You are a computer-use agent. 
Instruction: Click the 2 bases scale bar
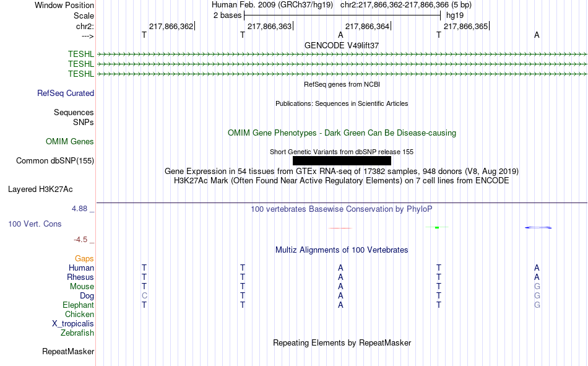342,15
